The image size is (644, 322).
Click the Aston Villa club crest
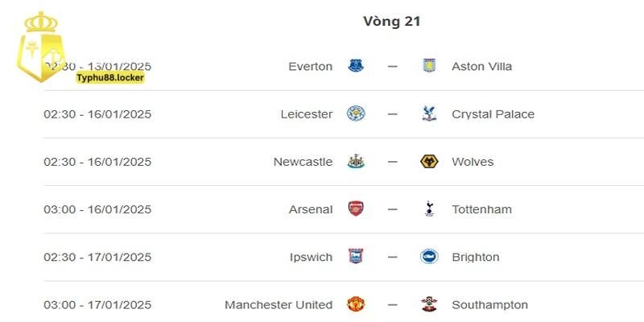coord(429,66)
